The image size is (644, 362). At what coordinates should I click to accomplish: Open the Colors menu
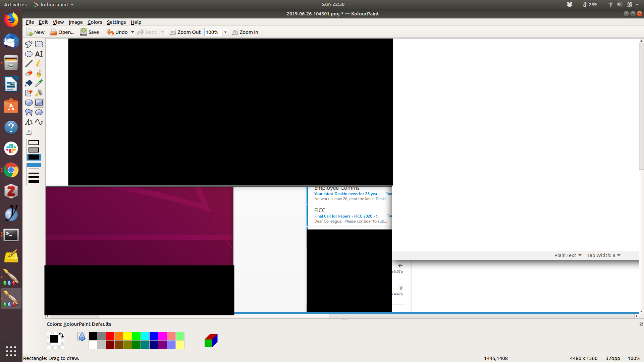[95, 22]
